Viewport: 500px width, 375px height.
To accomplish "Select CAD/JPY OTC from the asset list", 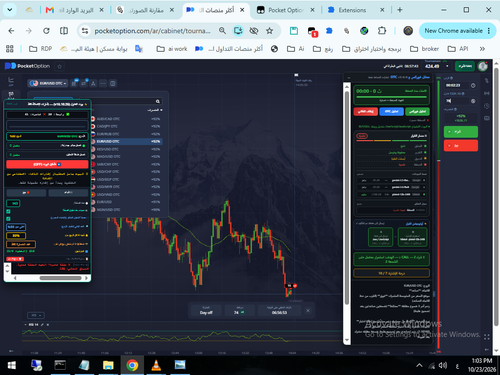I will (127, 126).
